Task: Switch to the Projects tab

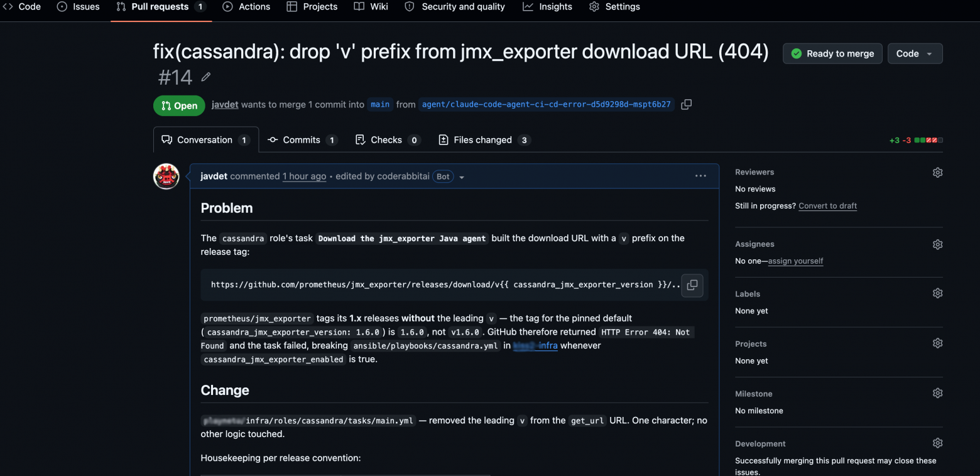Action: tap(312, 7)
